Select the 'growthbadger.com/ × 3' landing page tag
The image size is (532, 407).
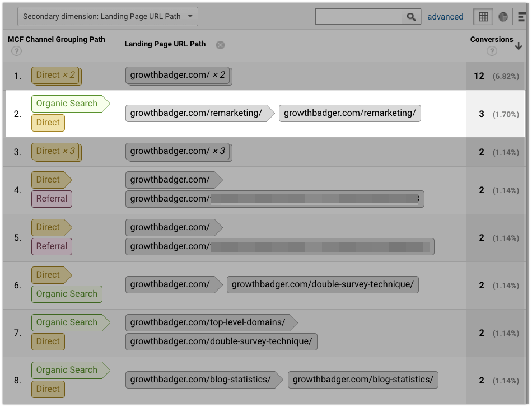pyautogui.click(x=179, y=152)
